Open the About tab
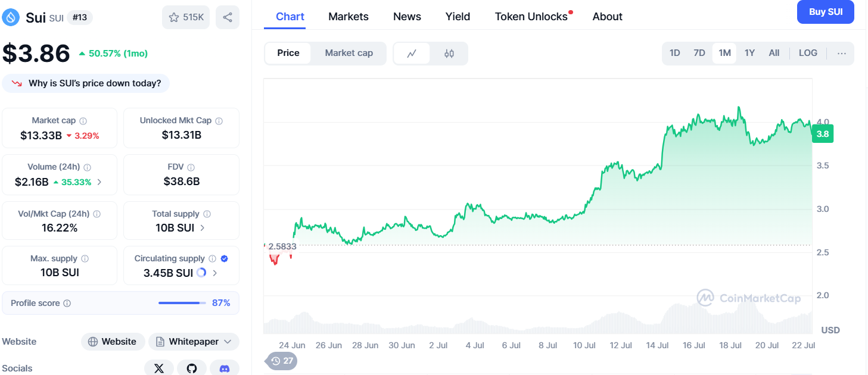868x375 pixels. pos(607,17)
